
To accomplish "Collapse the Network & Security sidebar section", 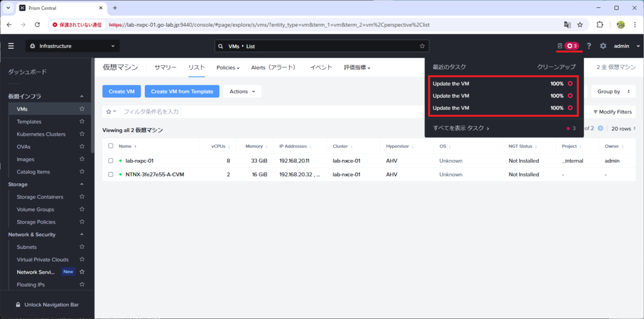I will [82, 234].
